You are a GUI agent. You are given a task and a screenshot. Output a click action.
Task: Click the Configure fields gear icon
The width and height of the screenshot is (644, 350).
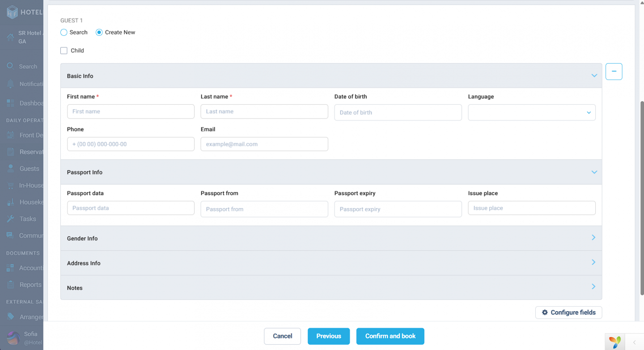click(x=545, y=312)
